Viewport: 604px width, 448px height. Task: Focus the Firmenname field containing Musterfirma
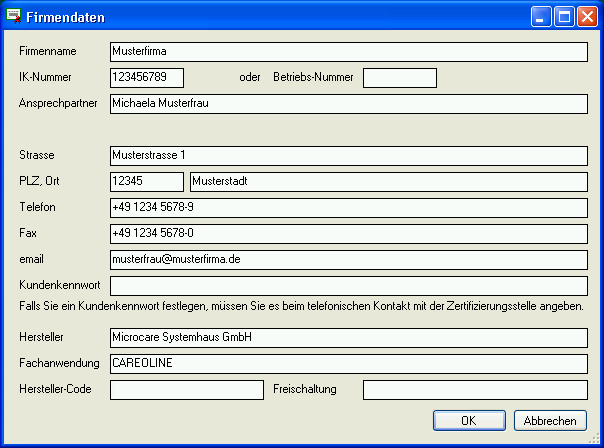point(349,52)
